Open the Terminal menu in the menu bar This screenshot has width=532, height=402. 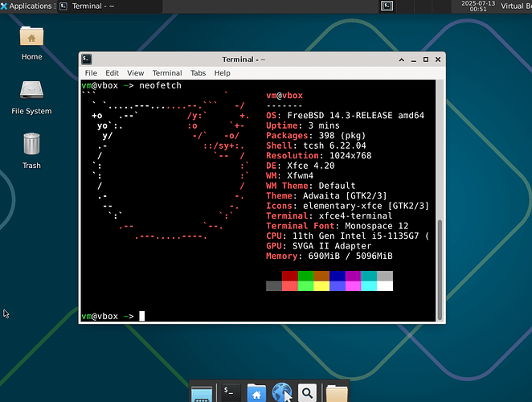coord(167,73)
